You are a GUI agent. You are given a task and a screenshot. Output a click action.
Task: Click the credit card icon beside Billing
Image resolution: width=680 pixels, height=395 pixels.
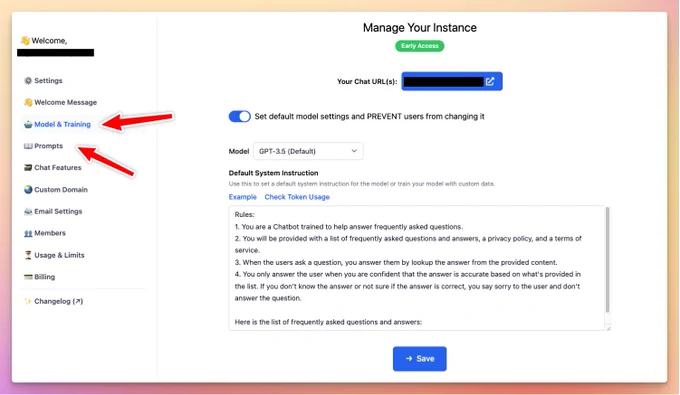click(x=28, y=277)
